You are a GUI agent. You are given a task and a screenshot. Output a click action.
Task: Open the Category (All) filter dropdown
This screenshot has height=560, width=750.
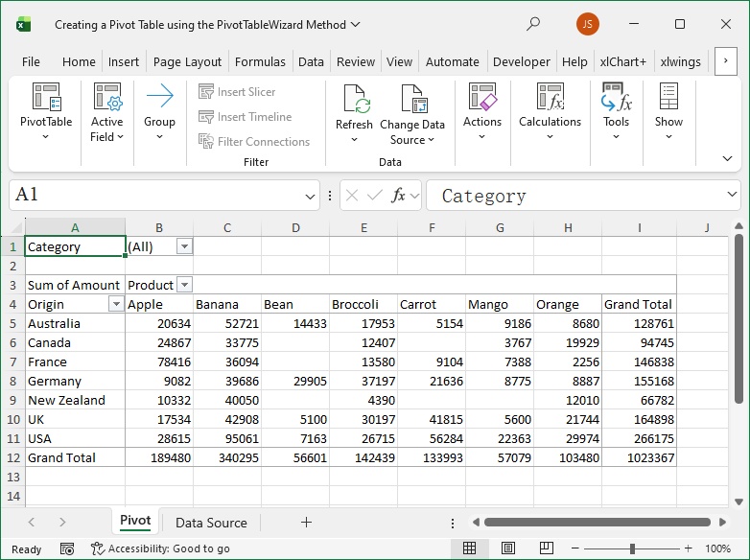(184, 246)
